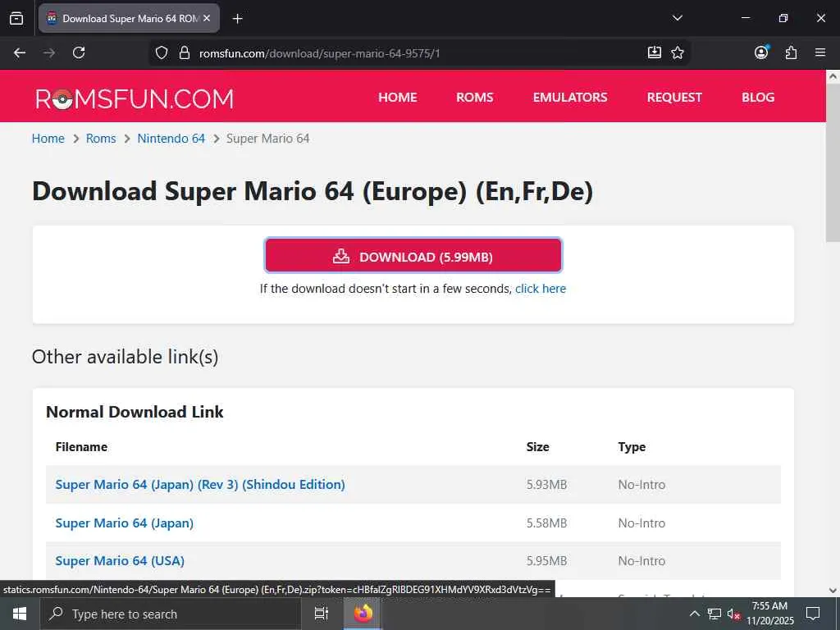This screenshot has width=840, height=630.
Task: Open the notification center icon
Action: pos(813,614)
